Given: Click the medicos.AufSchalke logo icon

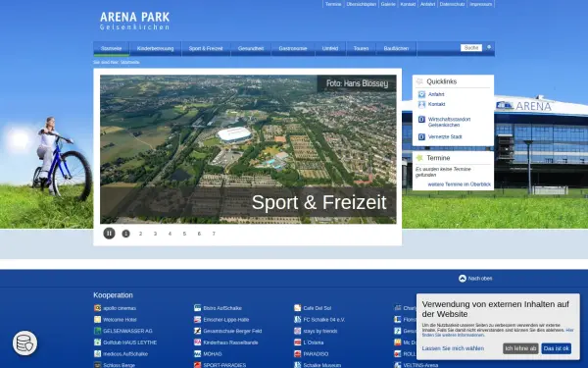Looking at the screenshot, I should [x=97, y=353].
